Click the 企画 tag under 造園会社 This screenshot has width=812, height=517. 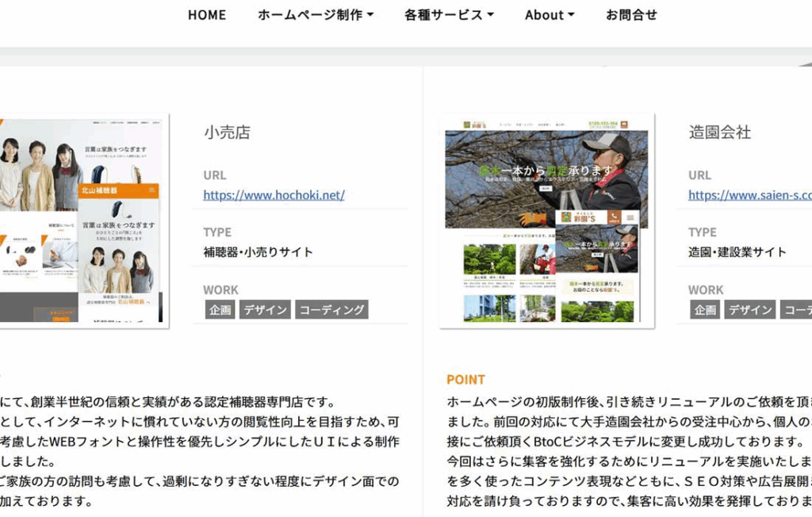(x=705, y=310)
